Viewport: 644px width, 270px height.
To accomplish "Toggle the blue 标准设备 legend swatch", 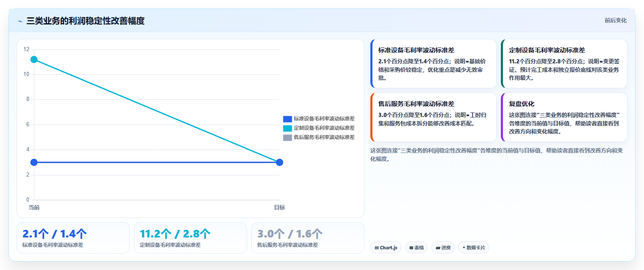I will click(287, 119).
